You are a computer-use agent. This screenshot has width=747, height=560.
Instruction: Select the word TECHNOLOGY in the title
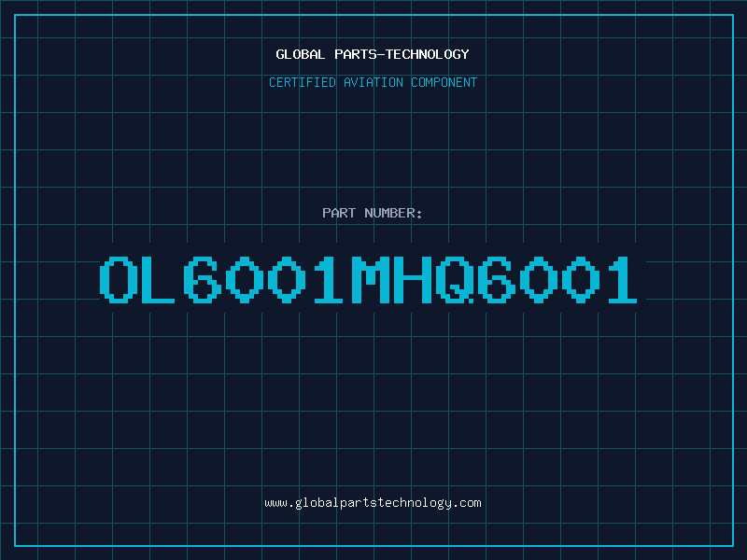tap(428, 54)
